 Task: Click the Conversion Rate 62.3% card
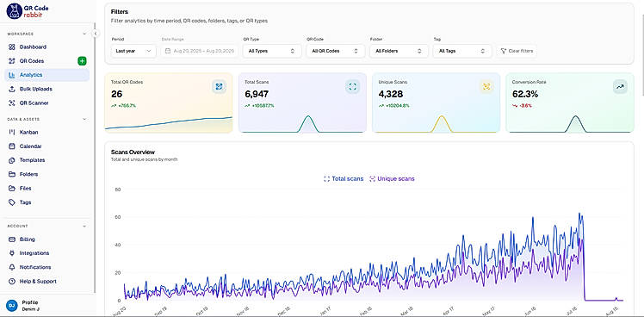click(x=570, y=103)
